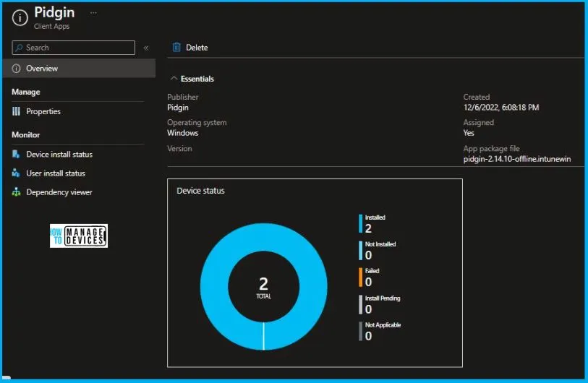Click the Assigned value Yes
Viewport: 588px width, 383px height.
click(x=469, y=133)
